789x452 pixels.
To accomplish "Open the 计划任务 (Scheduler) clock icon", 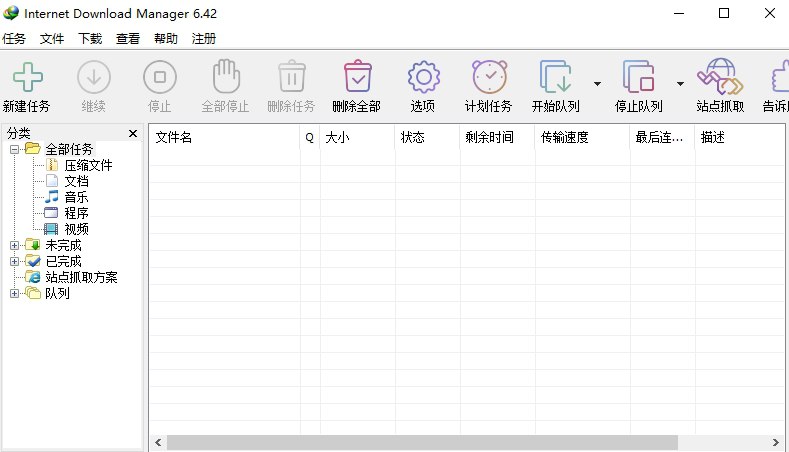I will click(488, 78).
